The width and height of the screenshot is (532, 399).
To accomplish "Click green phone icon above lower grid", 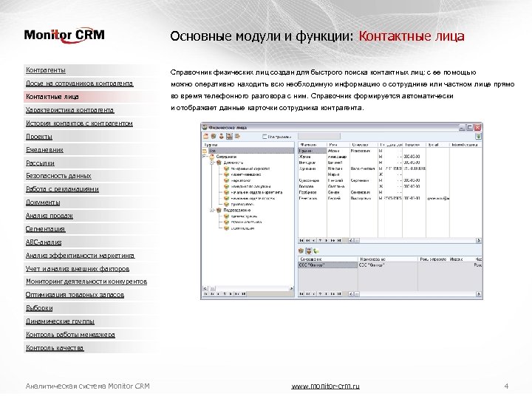I will (316, 251).
